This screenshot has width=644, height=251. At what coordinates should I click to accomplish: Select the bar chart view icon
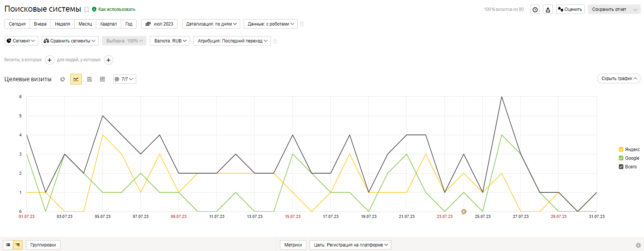102,79
